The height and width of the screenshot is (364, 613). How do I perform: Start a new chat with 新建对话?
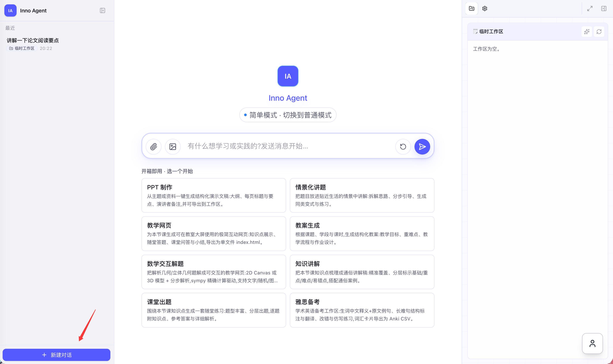click(x=57, y=355)
